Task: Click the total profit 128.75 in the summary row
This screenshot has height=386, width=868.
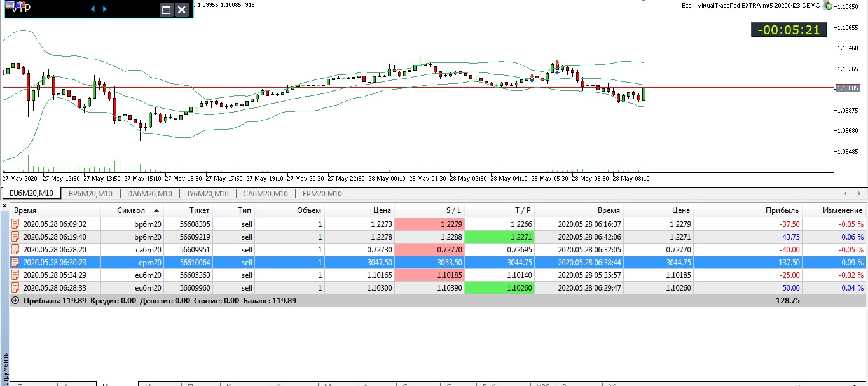Action: 787,300
